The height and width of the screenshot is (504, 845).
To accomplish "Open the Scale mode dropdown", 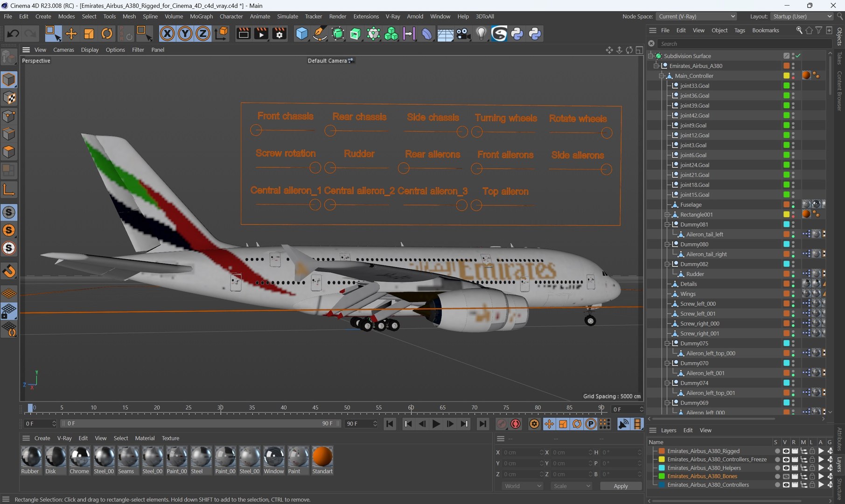I will 572,486.
